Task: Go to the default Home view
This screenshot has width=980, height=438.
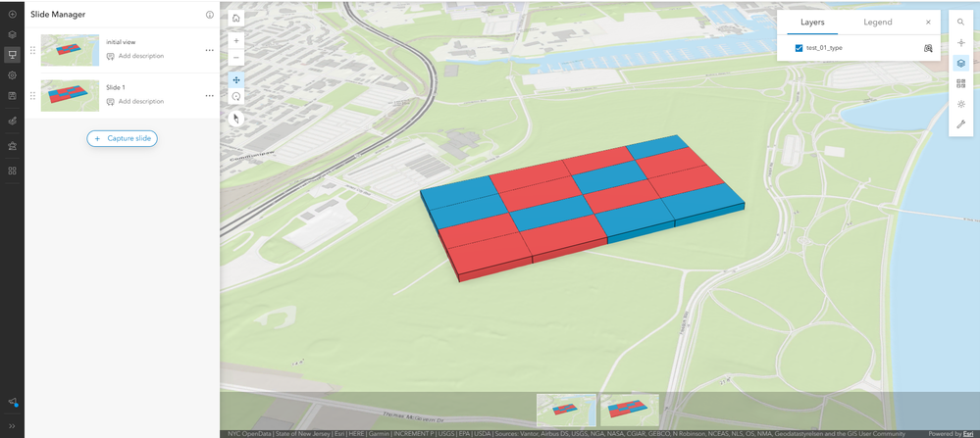Action: pos(236,18)
